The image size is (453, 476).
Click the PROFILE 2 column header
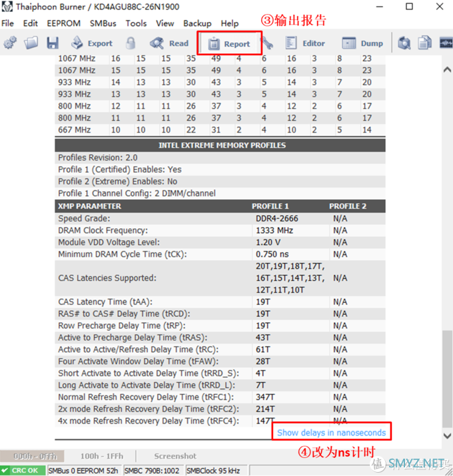[x=348, y=206]
